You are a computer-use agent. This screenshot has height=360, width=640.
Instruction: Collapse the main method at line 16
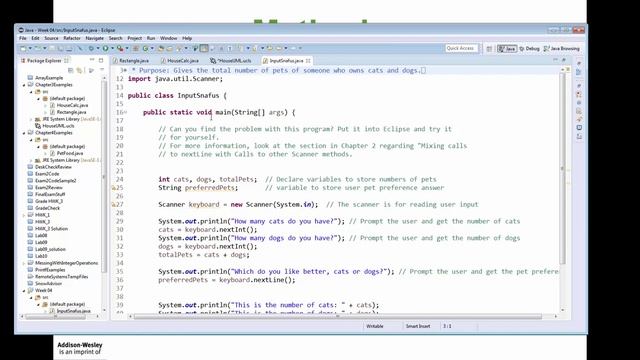[x=125, y=112]
